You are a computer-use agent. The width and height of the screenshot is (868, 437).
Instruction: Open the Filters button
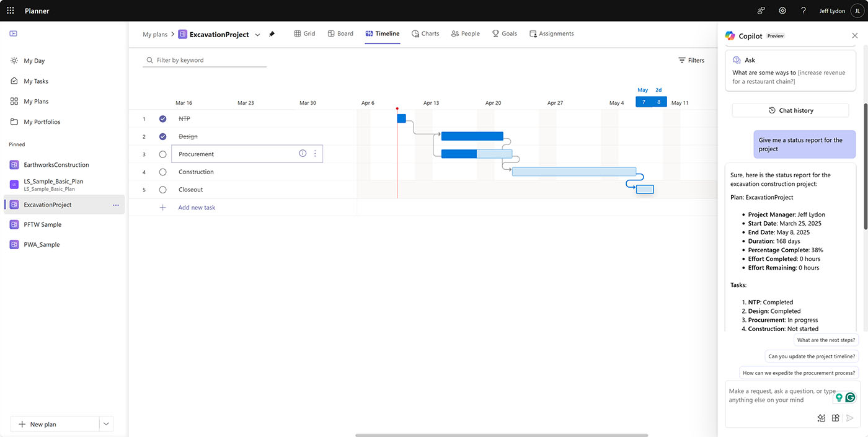tap(691, 60)
